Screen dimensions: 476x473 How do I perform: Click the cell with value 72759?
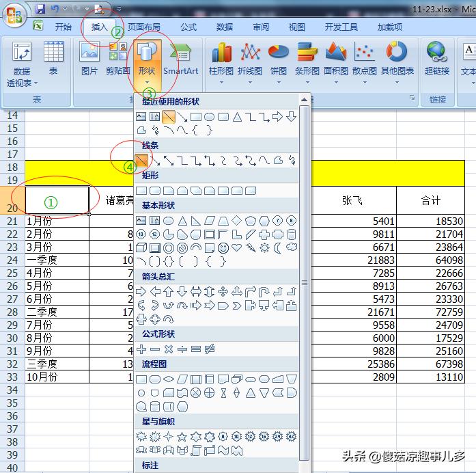pyautogui.click(x=430, y=312)
